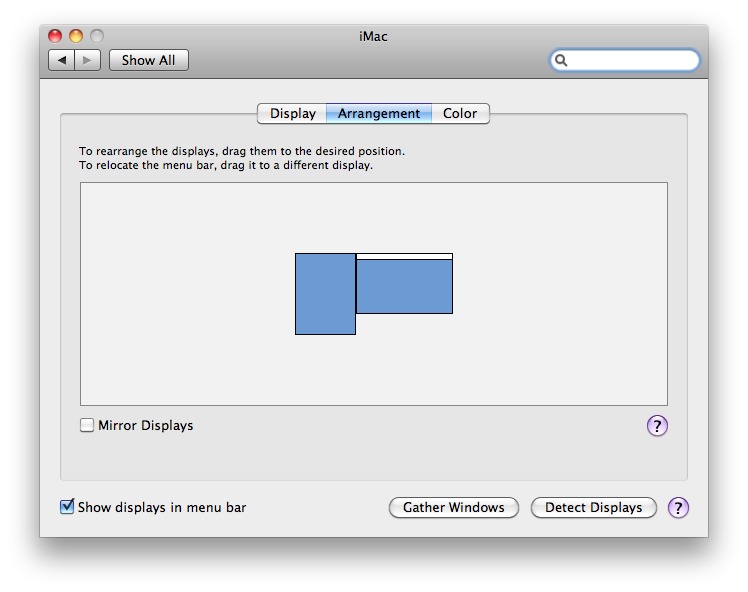This screenshot has height=592, width=748.
Task: Switch to the Display tab
Action: click(292, 114)
